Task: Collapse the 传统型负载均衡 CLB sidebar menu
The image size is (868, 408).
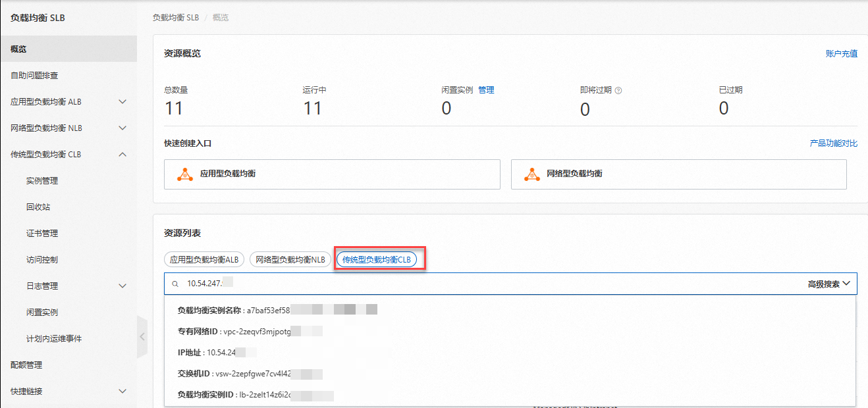Action: click(122, 155)
